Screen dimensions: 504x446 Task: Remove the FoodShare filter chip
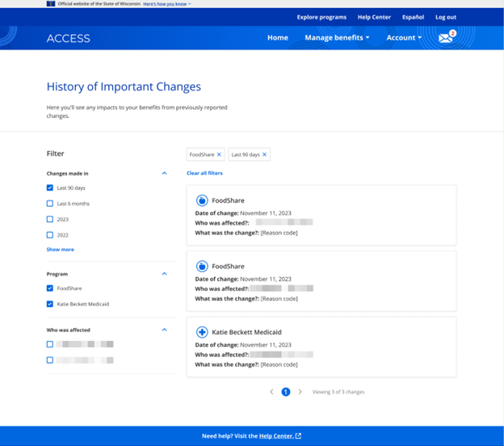pyautogui.click(x=219, y=154)
